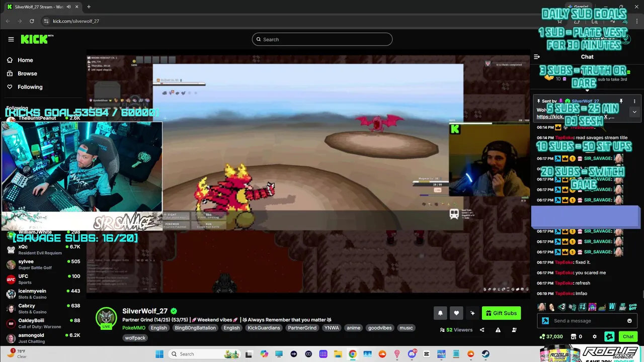Screen dimensions: 644x362
Task: Open Steam from taskbar
Action: coord(486,354)
